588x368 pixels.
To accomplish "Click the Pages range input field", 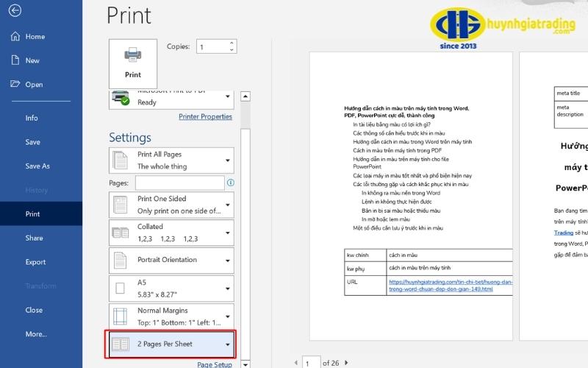I will tap(179, 183).
